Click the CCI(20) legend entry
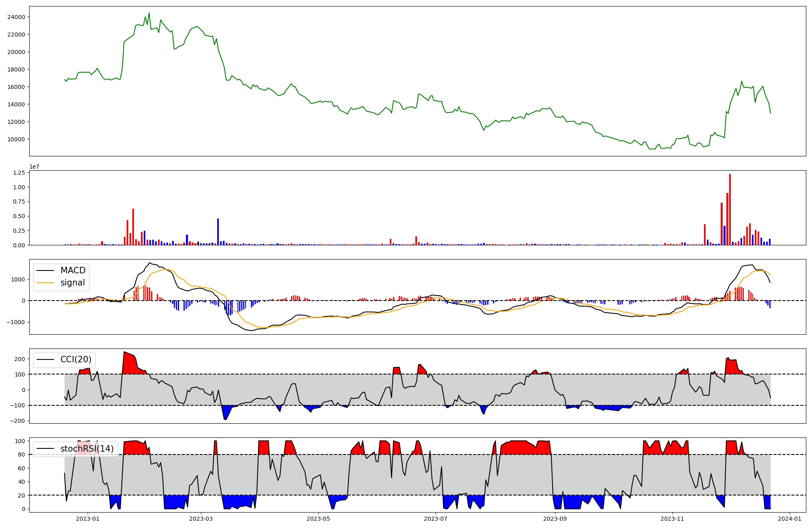The width and height of the screenshot is (812, 528). 76,359
